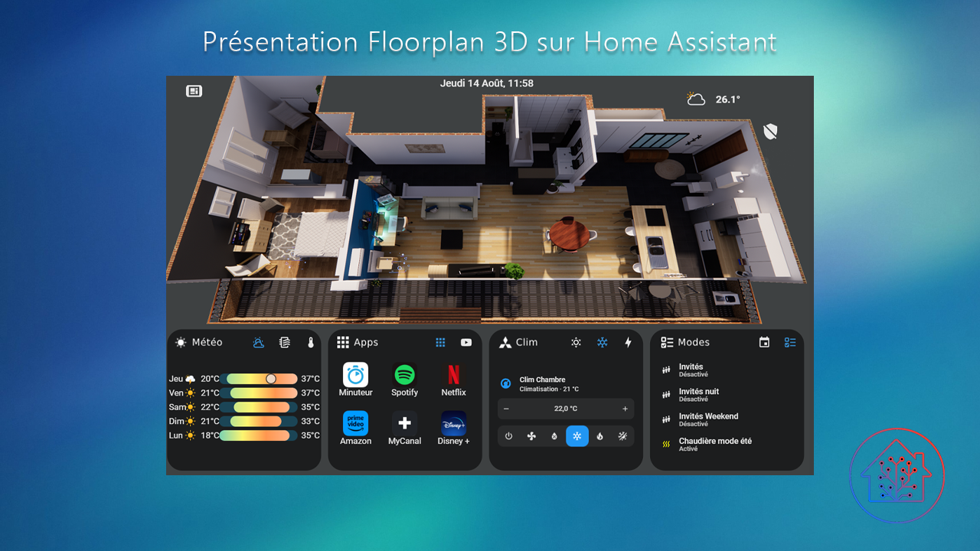Screen dimensions: 980x551
Task: Switch Clim card to the sun tab
Action: pyautogui.click(x=576, y=343)
